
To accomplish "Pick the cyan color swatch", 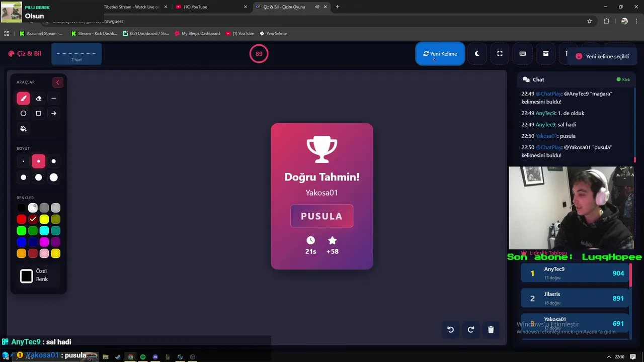I will click(x=44, y=231).
